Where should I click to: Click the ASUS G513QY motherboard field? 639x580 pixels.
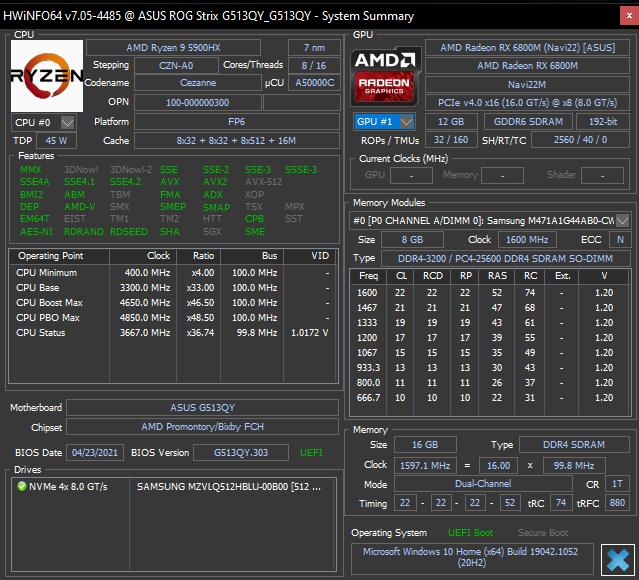tap(203, 408)
